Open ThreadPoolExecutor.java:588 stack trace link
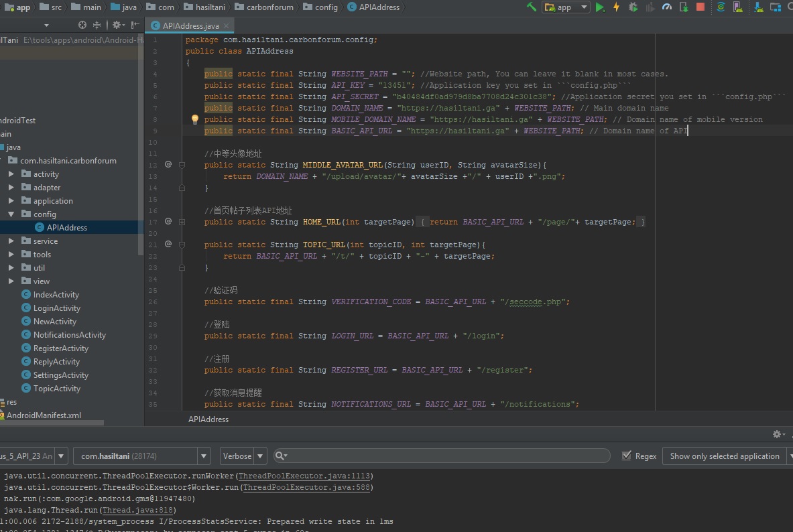Viewport: 793px width, 532px height. point(306,488)
